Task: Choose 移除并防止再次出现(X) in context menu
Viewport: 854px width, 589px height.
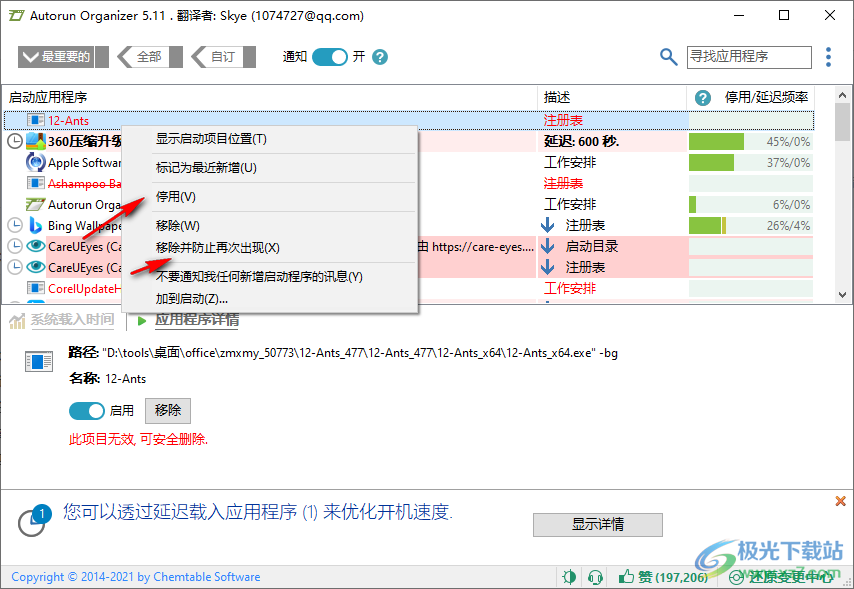Action: [x=270, y=248]
